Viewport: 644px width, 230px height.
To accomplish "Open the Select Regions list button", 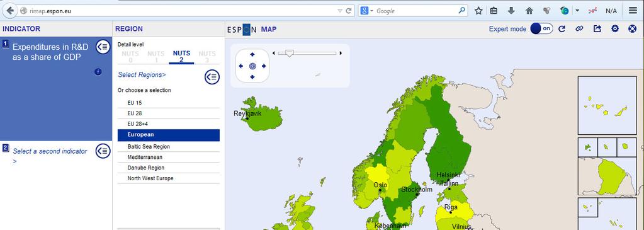I will (212, 77).
